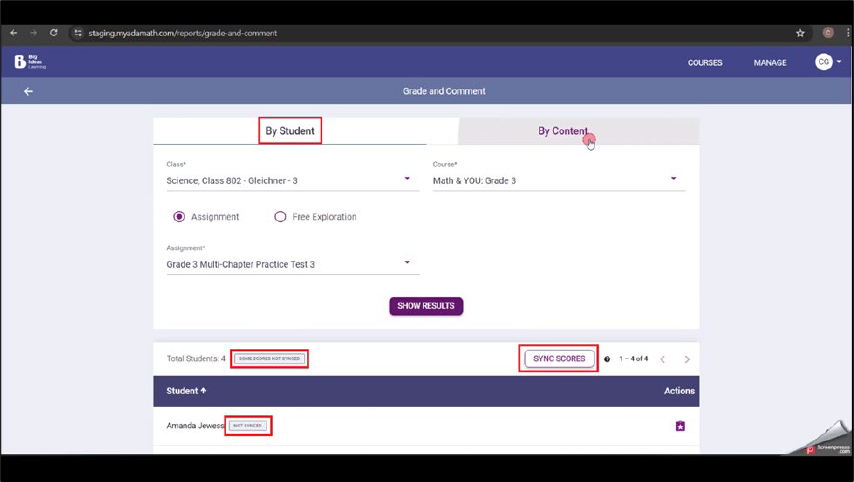This screenshot has height=482, width=854.
Task: Select the By Student tab
Action: 290,131
